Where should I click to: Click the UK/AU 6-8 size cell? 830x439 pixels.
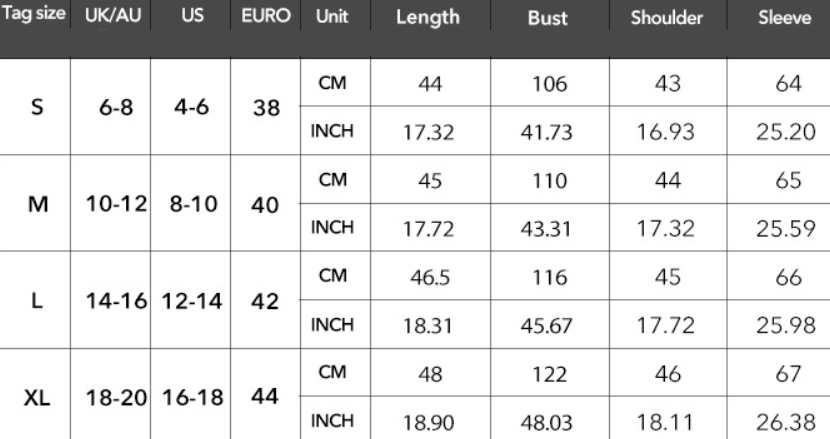(x=111, y=108)
